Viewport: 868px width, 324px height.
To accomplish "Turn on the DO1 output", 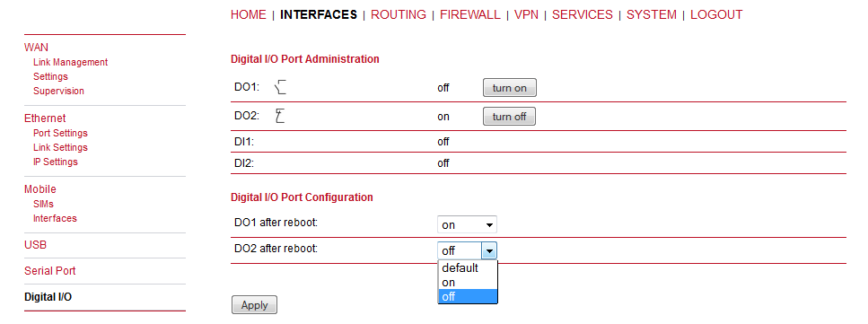I will point(509,88).
